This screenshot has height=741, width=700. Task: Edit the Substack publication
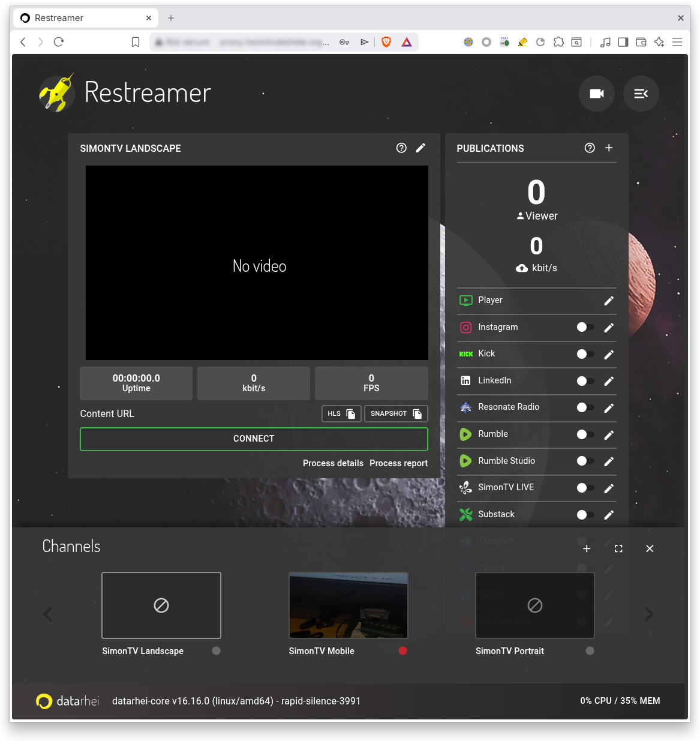pos(609,515)
